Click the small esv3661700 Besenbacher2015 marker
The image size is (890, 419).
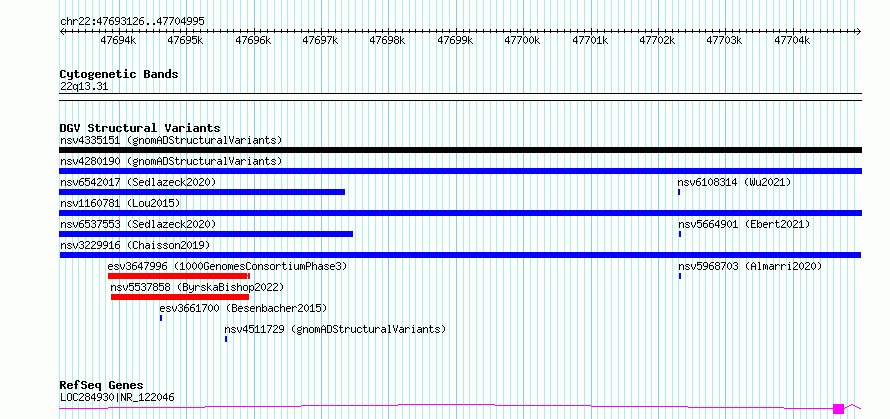click(x=161, y=318)
